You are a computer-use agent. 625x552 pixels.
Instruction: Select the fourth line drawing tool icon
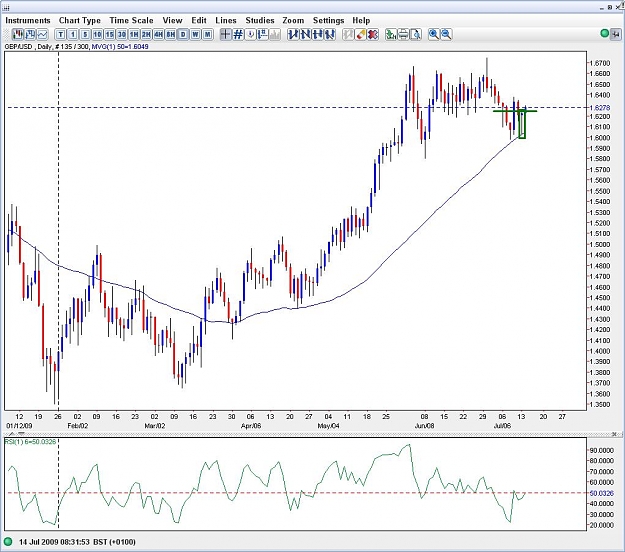[x=330, y=34]
